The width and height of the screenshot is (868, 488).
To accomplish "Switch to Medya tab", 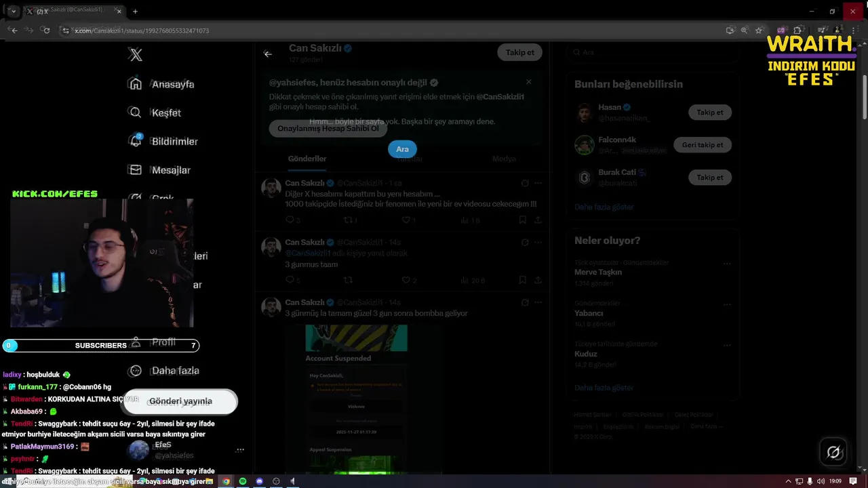I will (504, 159).
